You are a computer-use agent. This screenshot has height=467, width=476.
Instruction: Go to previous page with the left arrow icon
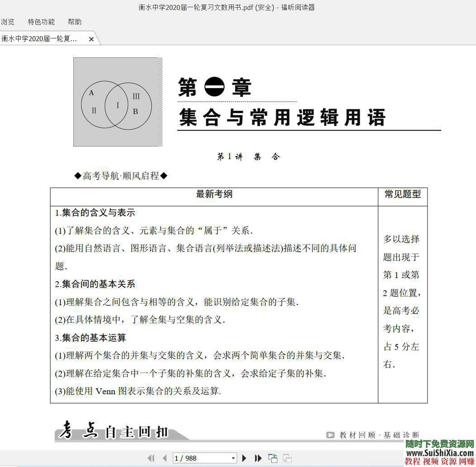pos(165,458)
